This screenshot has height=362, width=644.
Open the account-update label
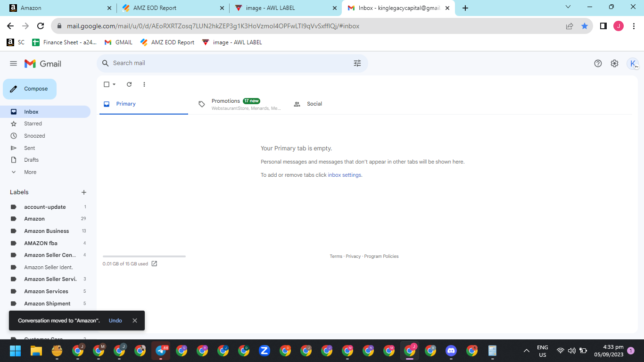click(x=45, y=207)
